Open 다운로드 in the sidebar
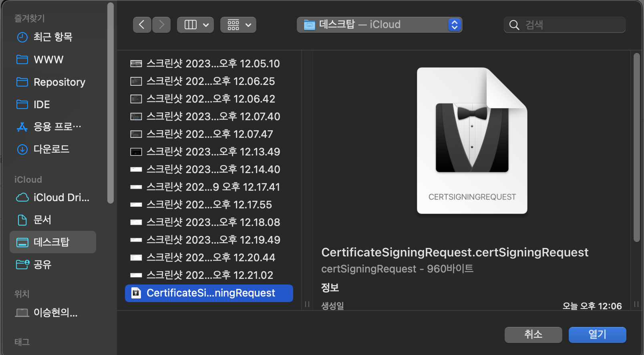This screenshot has width=644, height=355. click(x=53, y=149)
